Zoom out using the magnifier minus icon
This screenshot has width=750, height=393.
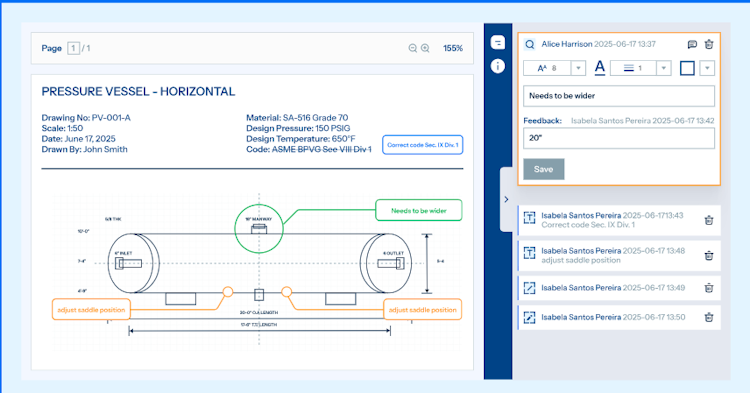coord(412,48)
